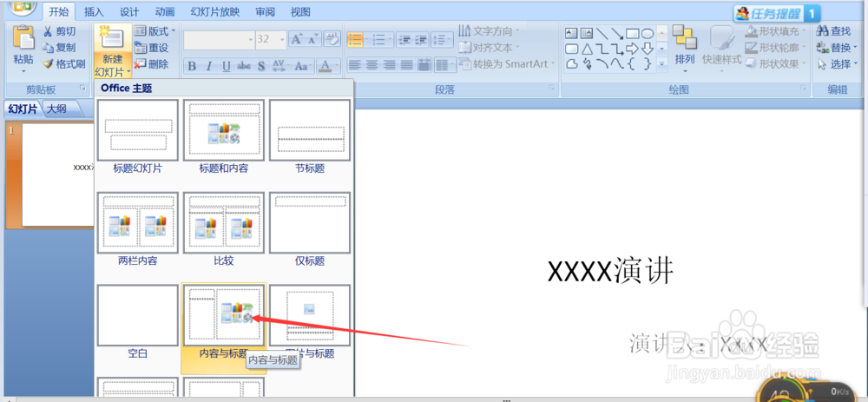Select the right brace shape
This screenshot has width=868, height=402.
(x=648, y=63)
